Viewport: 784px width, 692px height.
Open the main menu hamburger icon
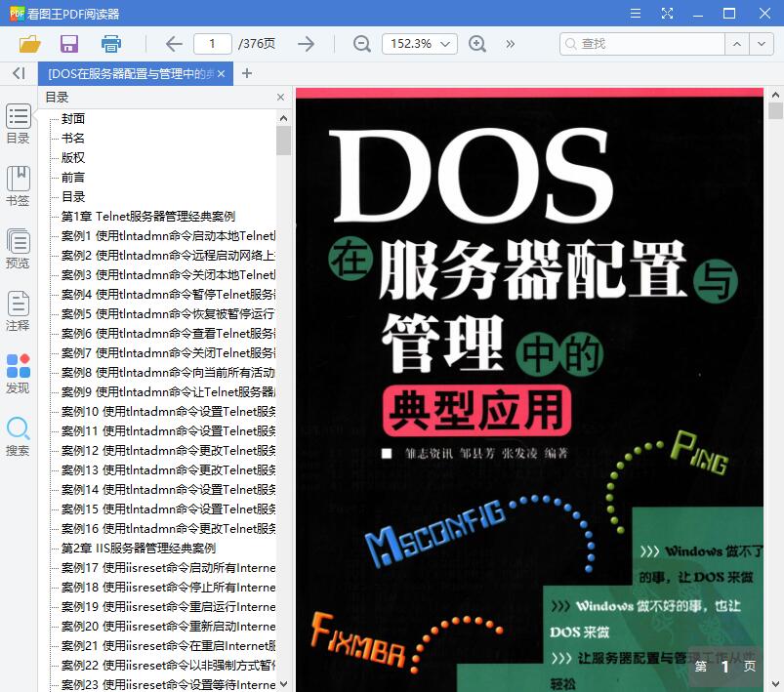click(x=636, y=14)
